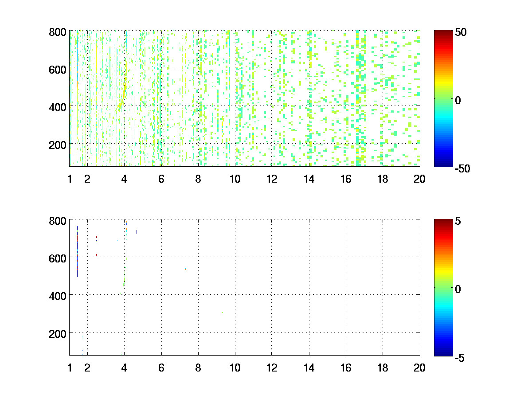Click x-axis tick "2" under the sparse plot
The image size is (532, 399).
[x=87, y=368]
